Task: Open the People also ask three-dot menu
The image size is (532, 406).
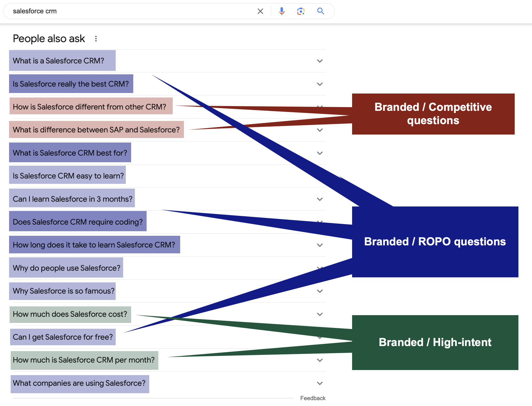Action: (96, 39)
